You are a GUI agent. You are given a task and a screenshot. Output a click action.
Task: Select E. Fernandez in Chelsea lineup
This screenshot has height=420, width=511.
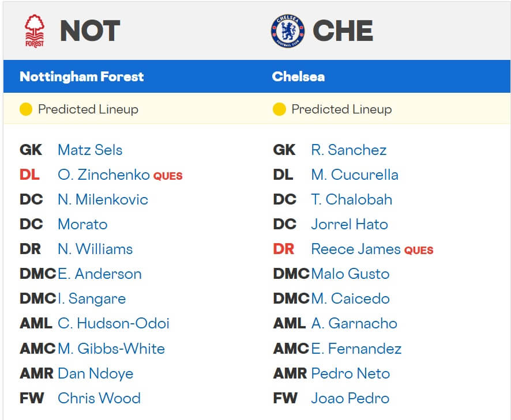pos(356,349)
